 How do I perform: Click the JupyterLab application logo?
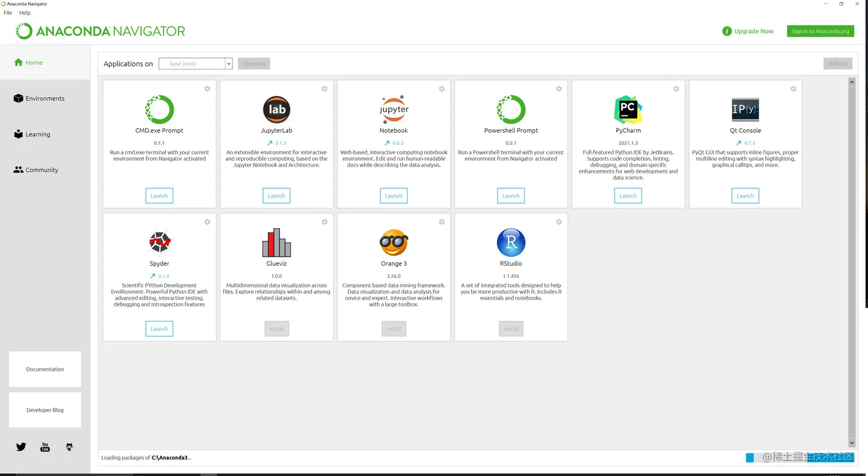coord(277,110)
